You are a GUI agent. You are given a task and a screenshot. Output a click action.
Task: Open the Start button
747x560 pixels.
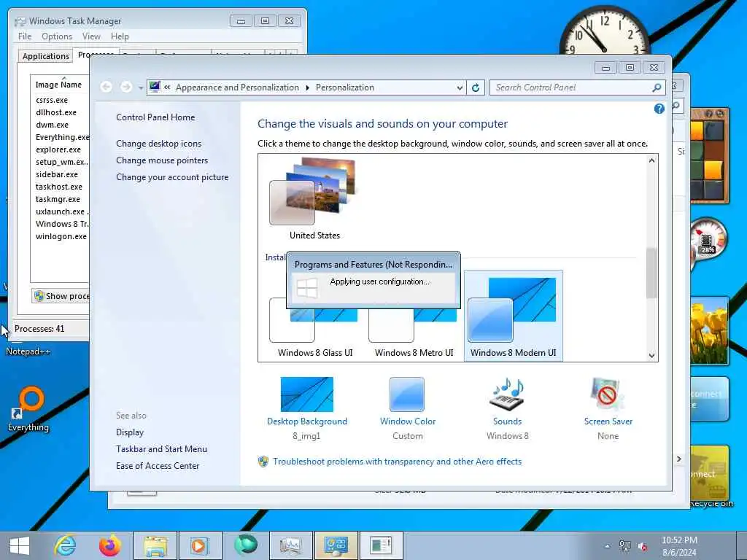coord(20,545)
